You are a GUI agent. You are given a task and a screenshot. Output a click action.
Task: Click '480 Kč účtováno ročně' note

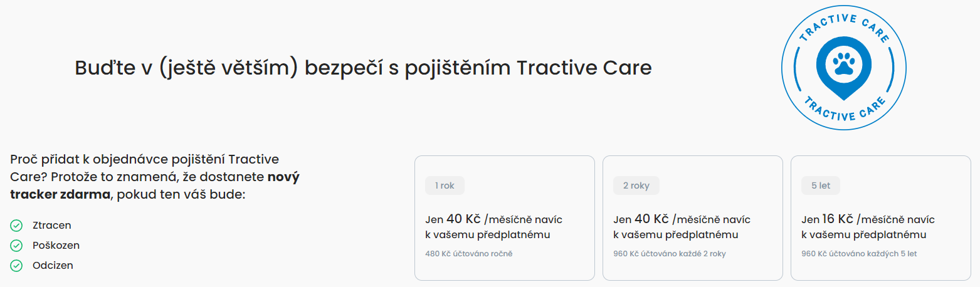pos(469,254)
